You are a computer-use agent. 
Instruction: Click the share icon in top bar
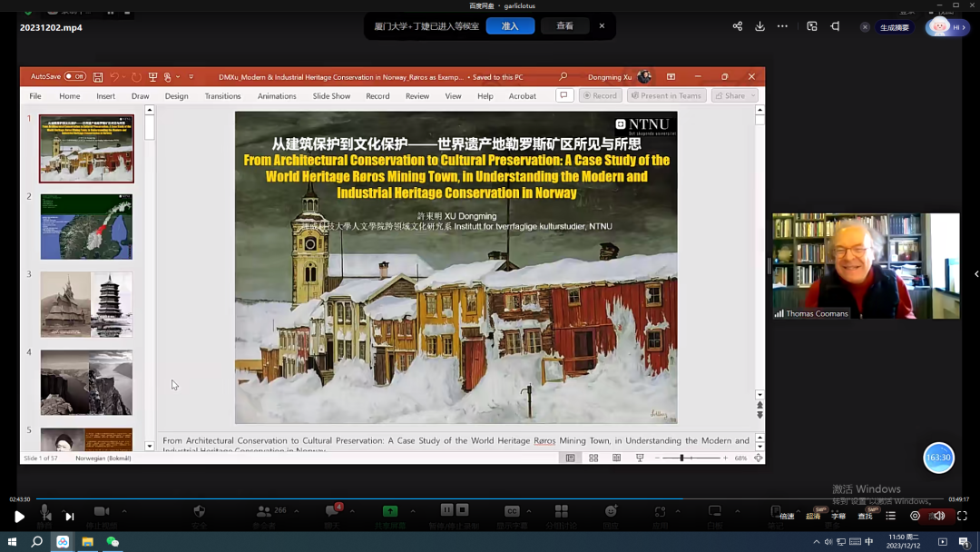[x=737, y=26]
